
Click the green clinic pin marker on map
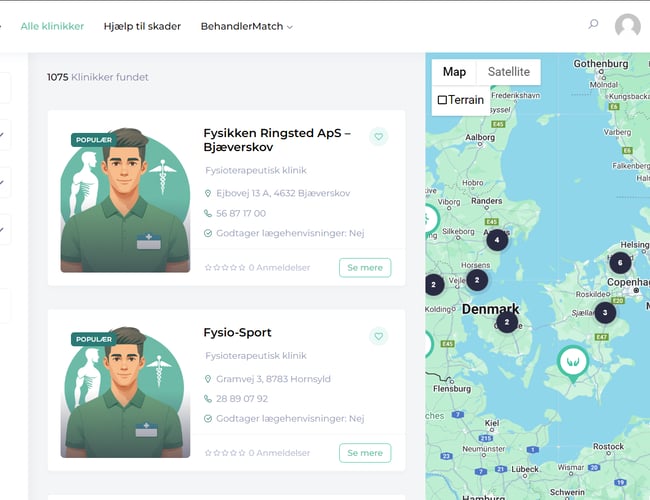coord(572,364)
